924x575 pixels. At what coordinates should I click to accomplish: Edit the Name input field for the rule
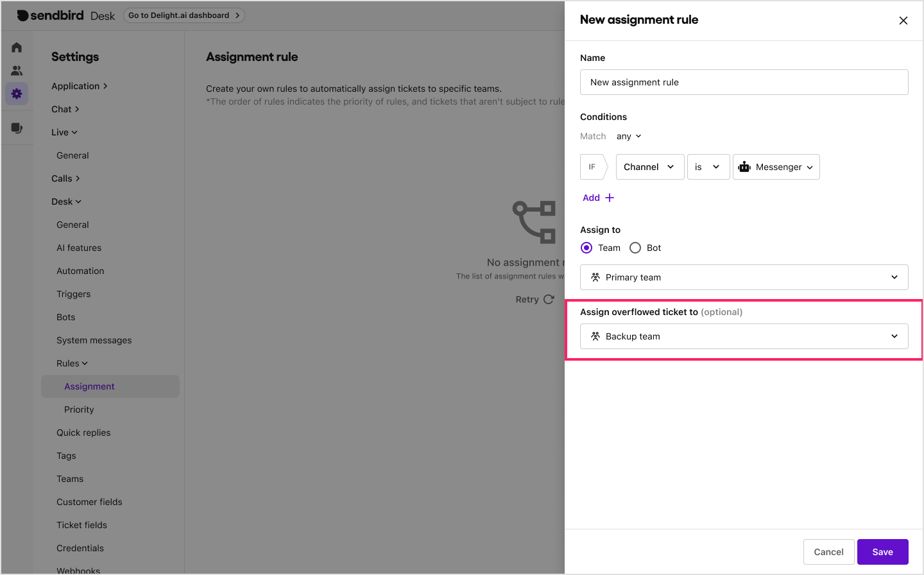744,82
